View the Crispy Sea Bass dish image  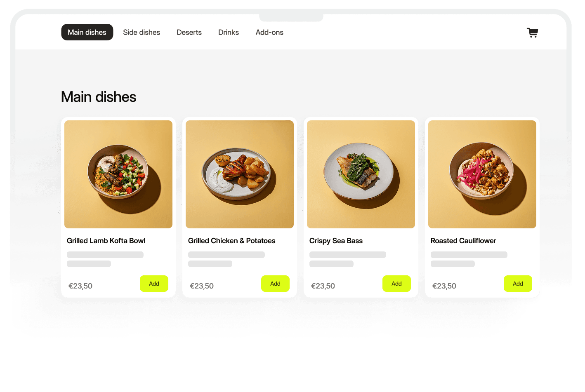coord(361,174)
